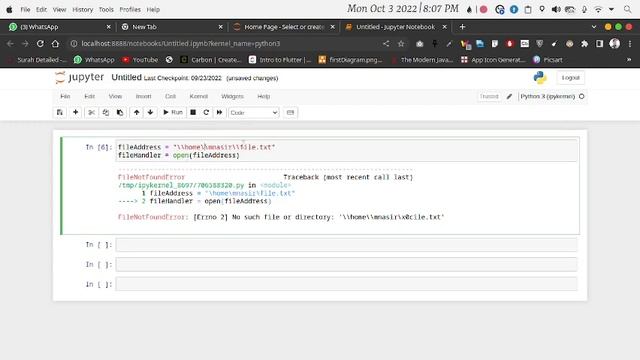Open the notebook Help menu

pos(264,96)
